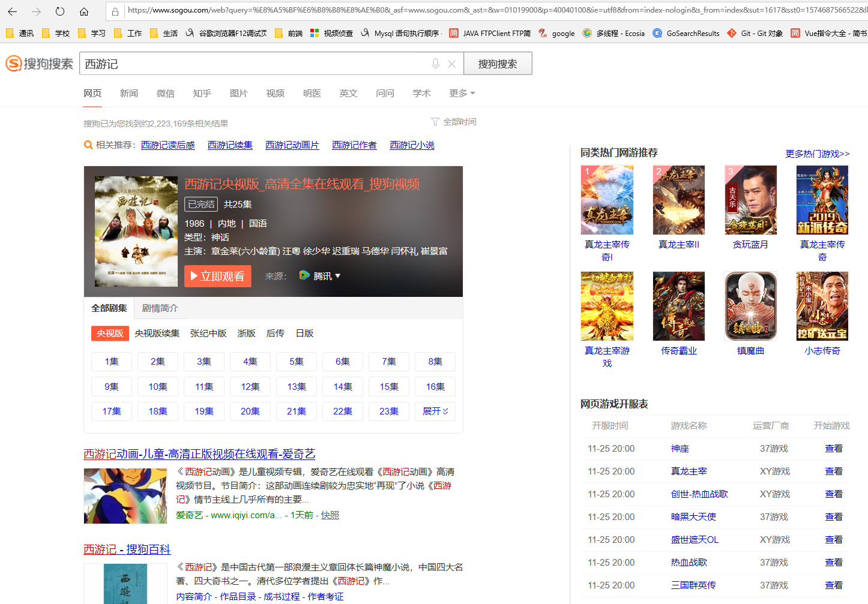The image size is (868, 604).
Task: Open the 镇魔曲 game thumbnail
Action: point(751,306)
